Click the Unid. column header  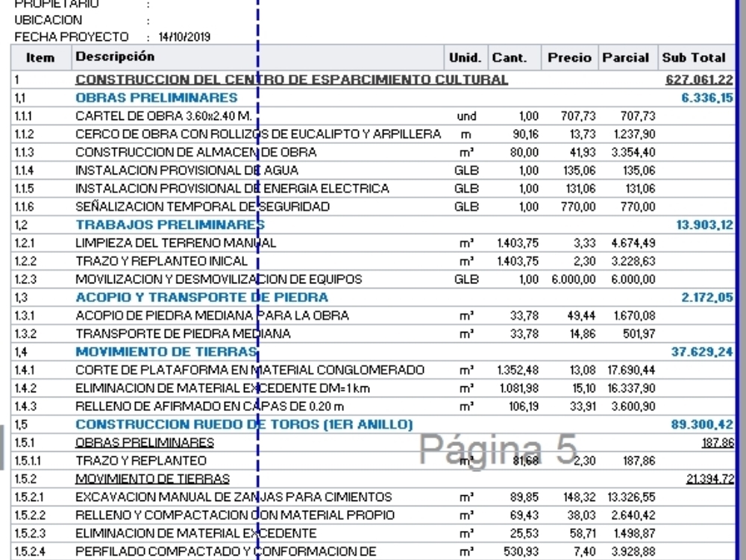pos(466,57)
